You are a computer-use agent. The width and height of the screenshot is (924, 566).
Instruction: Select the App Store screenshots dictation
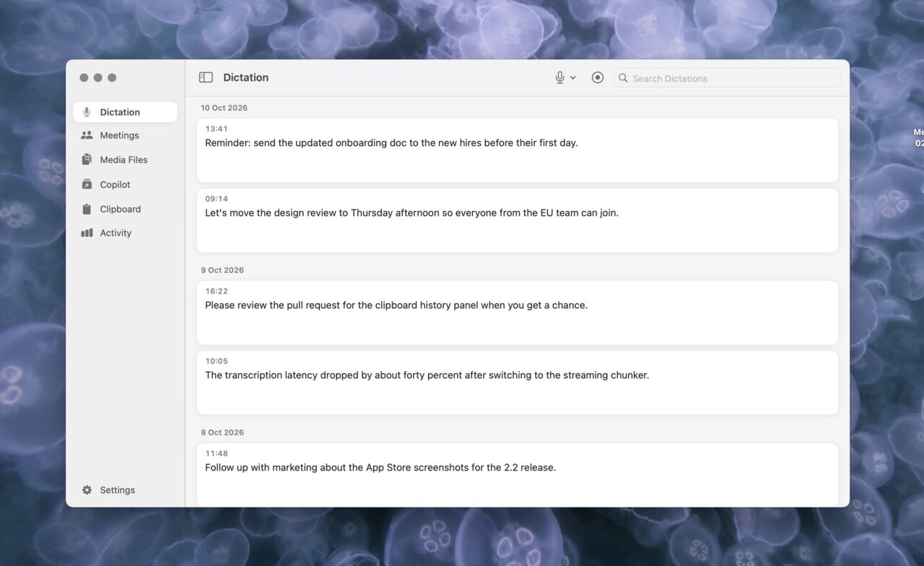(x=518, y=474)
